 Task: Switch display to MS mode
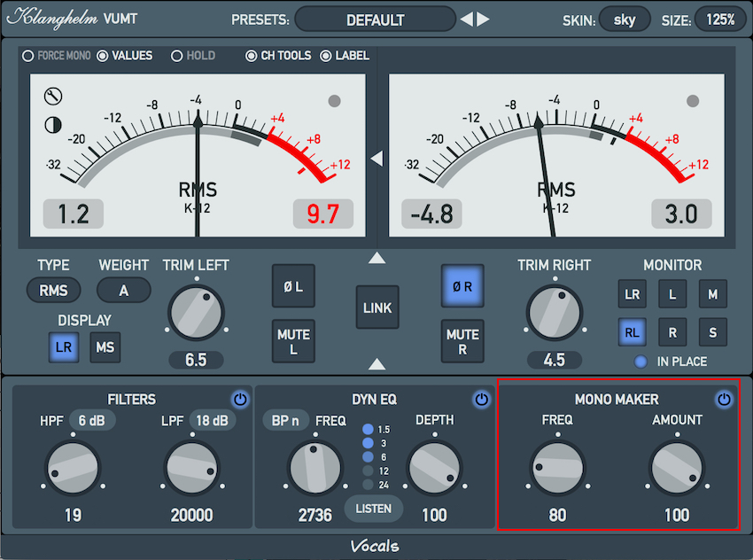pos(105,346)
